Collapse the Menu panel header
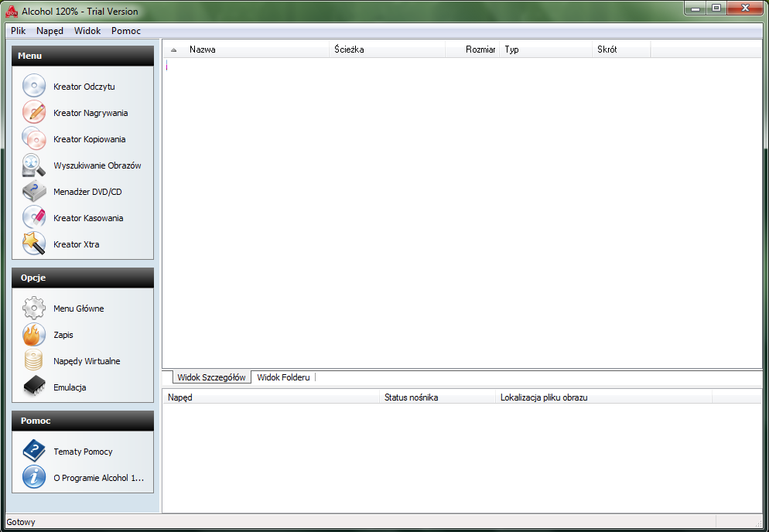Image resolution: width=769 pixels, height=532 pixels. [x=83, y=56]
